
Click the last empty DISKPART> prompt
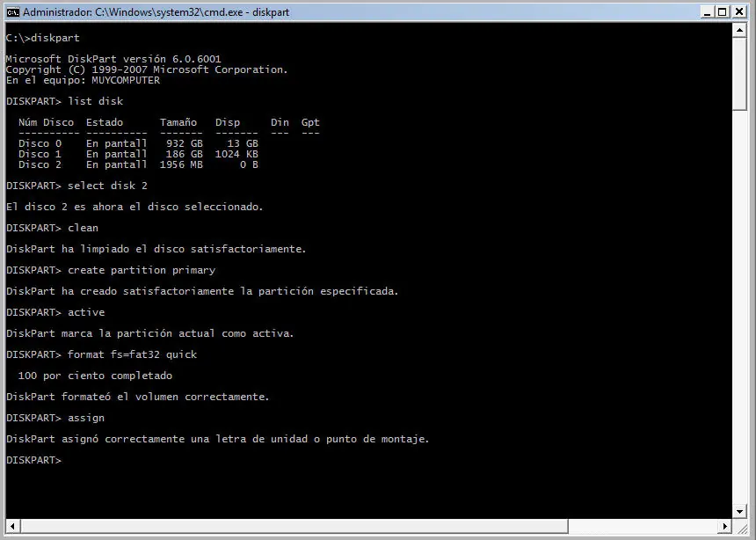33,460
